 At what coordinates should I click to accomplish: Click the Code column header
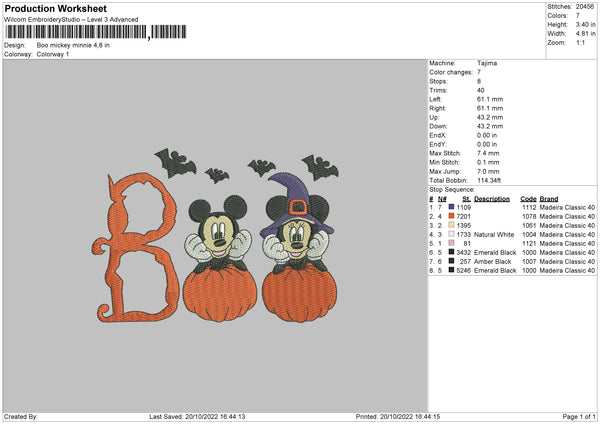(528, 199)
